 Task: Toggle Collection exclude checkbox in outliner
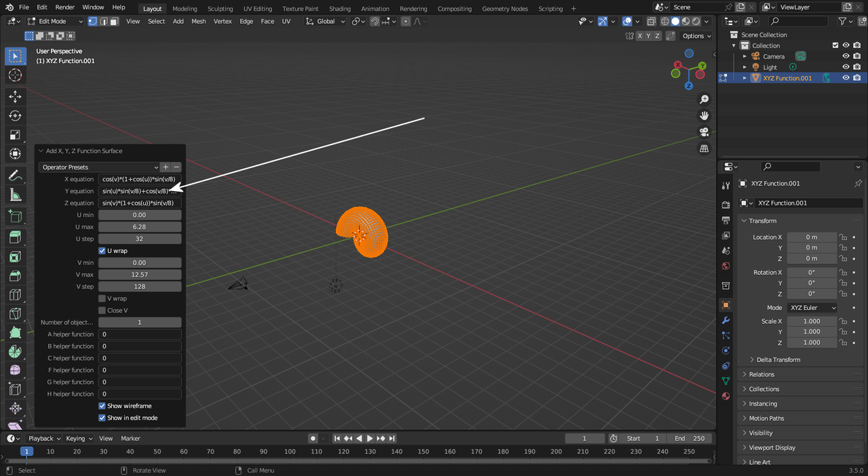click(x=835, y=45)
